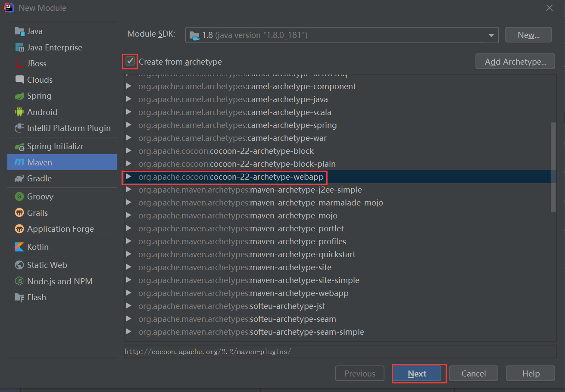The image size is (565, 392).
Task: Click the Groovy 'G' icon
Action: click(19, 196)
